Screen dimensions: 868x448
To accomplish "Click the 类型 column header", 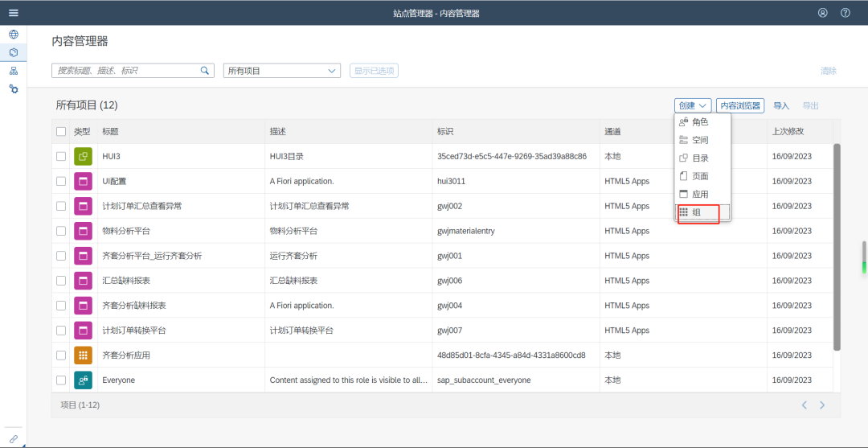I will click(x=82, y=132).
